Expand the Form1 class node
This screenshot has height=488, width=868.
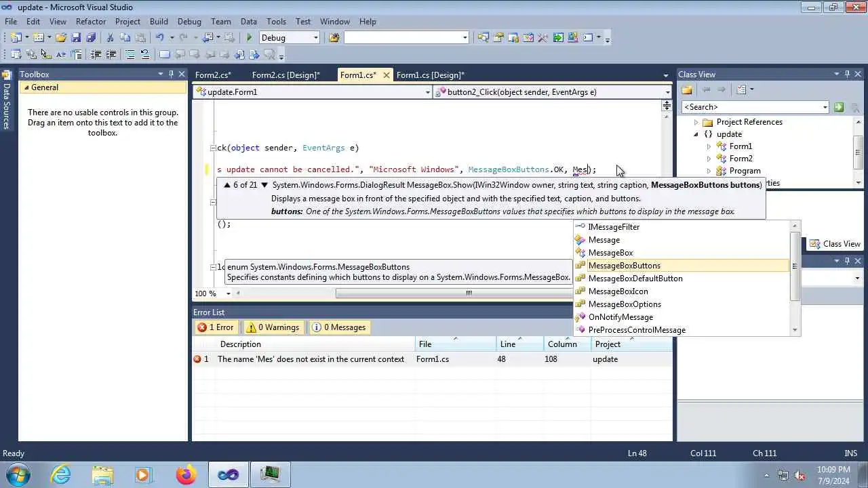coord(709,146)
